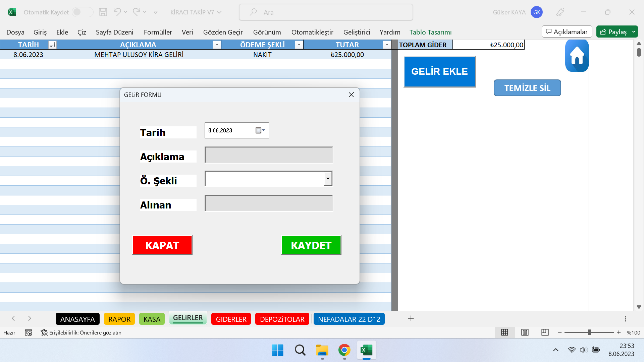Click the Redo icon
644x362 pixels.
136,12
